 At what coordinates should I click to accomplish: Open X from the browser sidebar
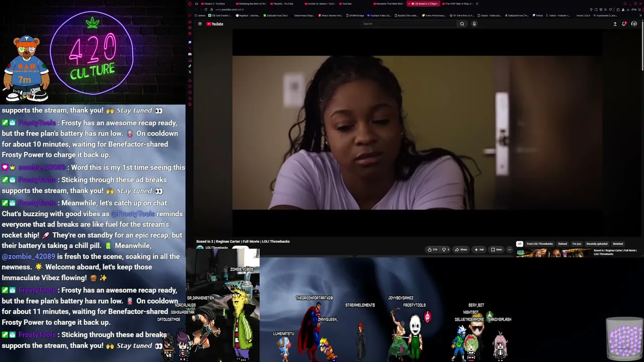click(x=190, y=72)
